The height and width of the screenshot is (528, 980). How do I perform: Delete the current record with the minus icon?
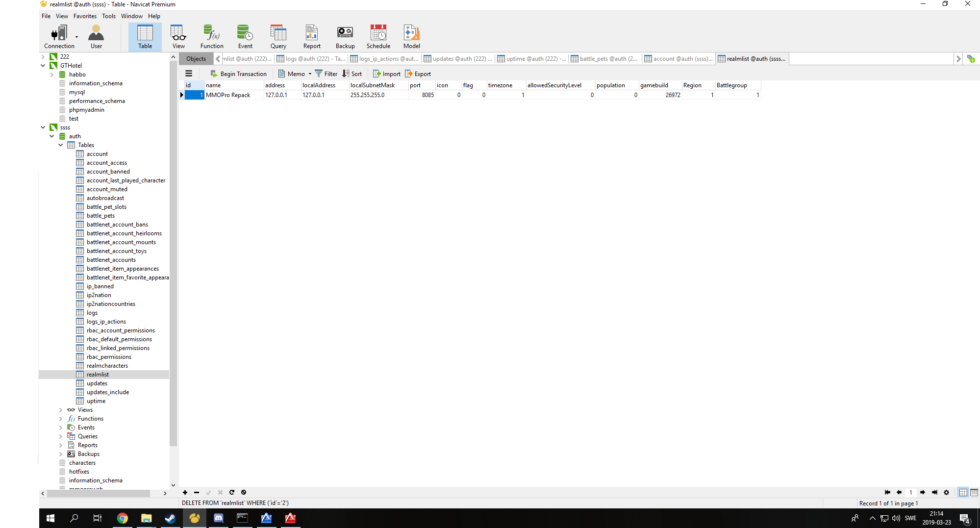tap(197, 492)
